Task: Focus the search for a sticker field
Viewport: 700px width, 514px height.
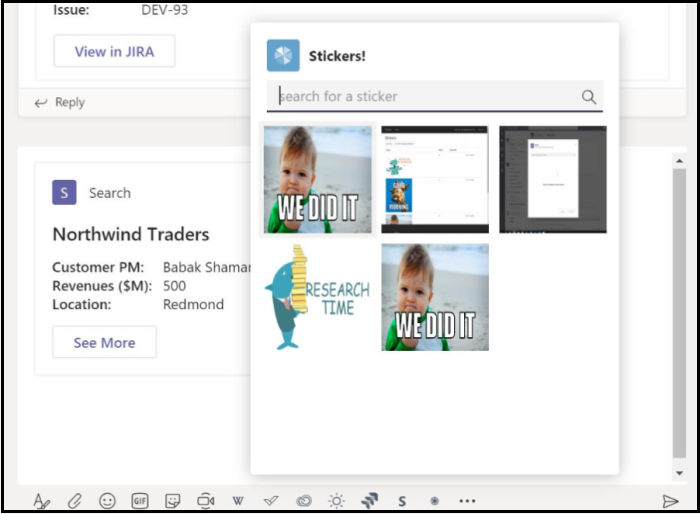Action: coord(434,96)
